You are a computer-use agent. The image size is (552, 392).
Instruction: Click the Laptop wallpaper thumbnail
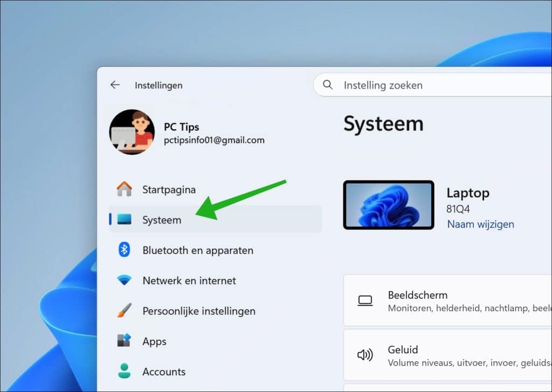pyautogui.click(x=389, y=205)
